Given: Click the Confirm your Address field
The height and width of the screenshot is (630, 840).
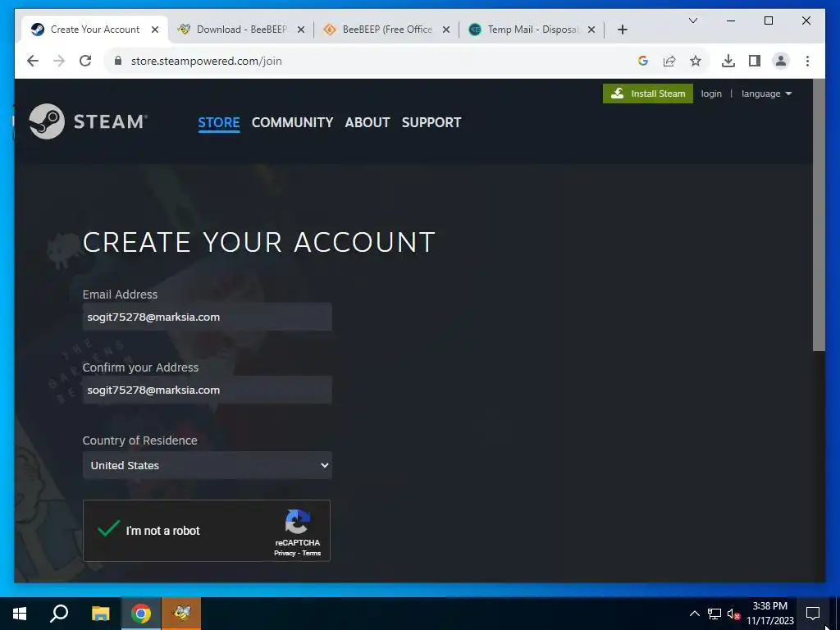Looking at the screenshot, I should point(208,390).
